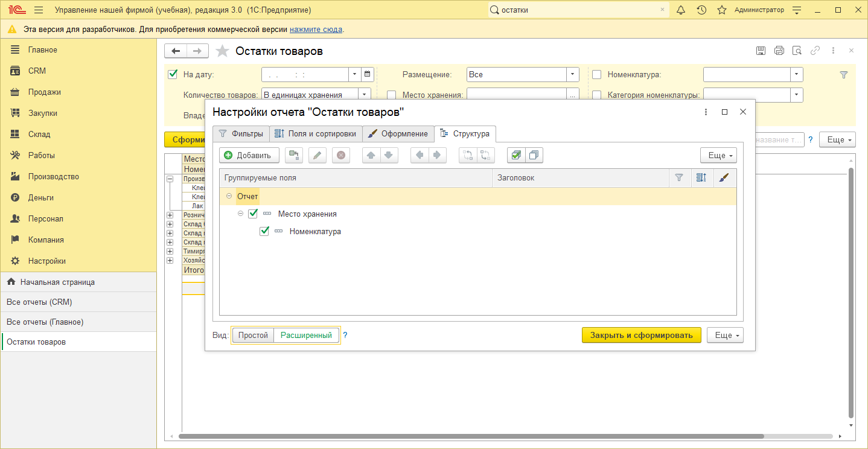Viewport: 868px width, 449px height.
Task: Move structure item up arrow
Action: (x=371, y=155)
